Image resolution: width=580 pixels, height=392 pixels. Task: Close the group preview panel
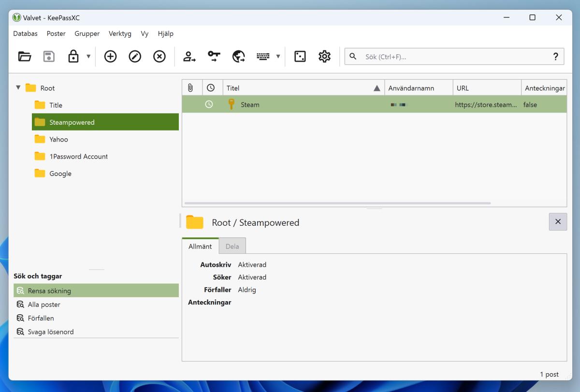[x=558, y=222]
